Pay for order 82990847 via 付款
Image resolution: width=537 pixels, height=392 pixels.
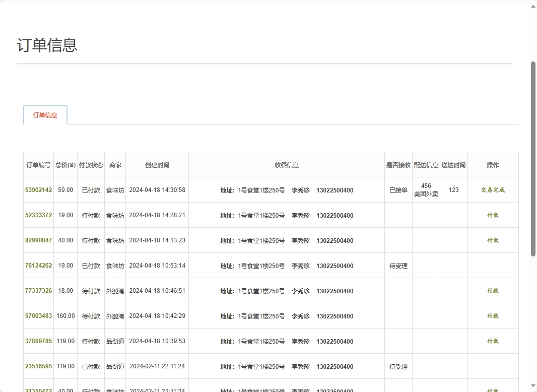click(x=493, y=240)
